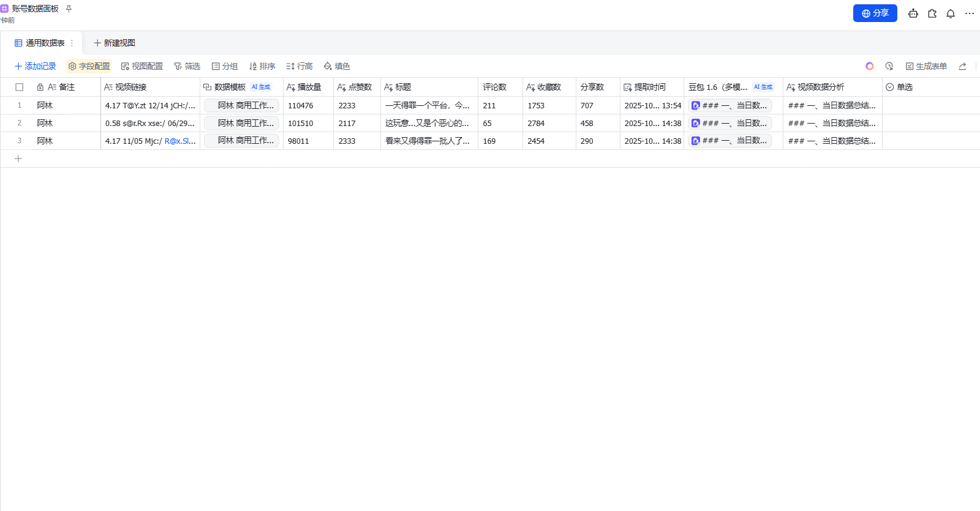Adjust 行高 row height
The image size is (980, 511).
pyautogui.click(x=300, y=66)
